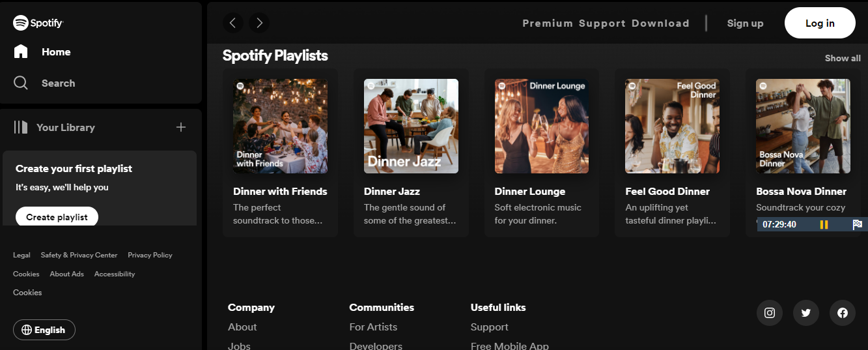The height and width of the screenshot is (350, 868).
Task: Open Support under Useful links
Action: coord(490,327)
